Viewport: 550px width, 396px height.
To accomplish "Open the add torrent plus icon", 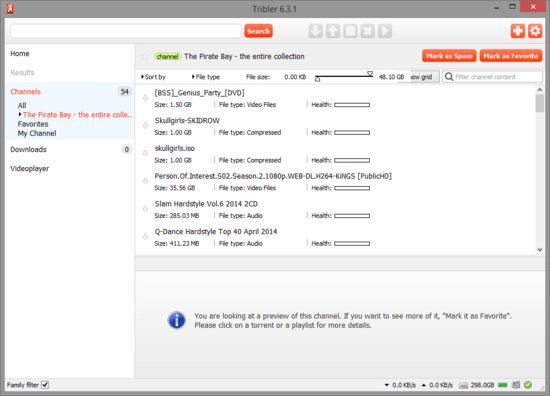I will (x=518, y=31).
